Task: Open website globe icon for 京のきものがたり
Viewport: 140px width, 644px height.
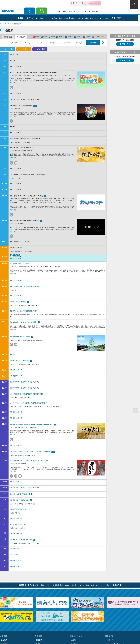Action: tap(11, 344)
